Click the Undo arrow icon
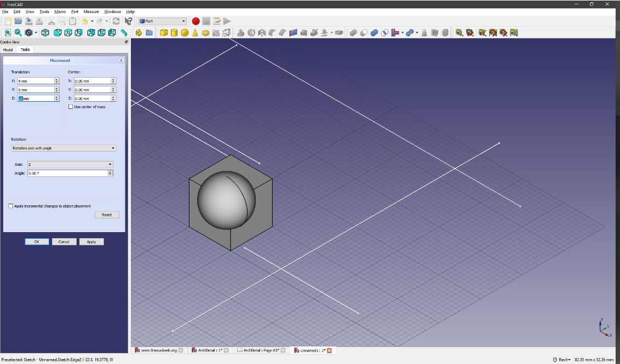 pos(84,21)
